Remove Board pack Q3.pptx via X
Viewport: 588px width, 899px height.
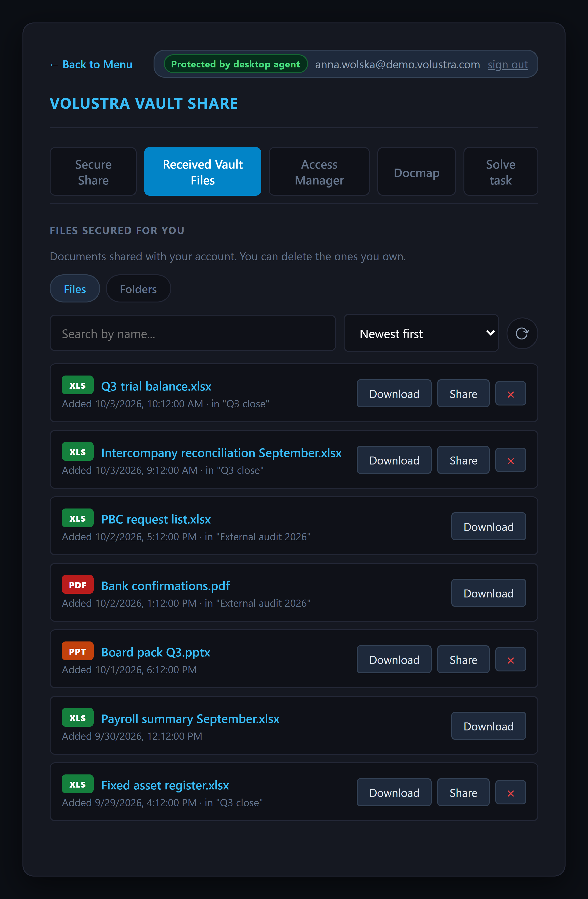pyautogui.click(x=511, y=660)
